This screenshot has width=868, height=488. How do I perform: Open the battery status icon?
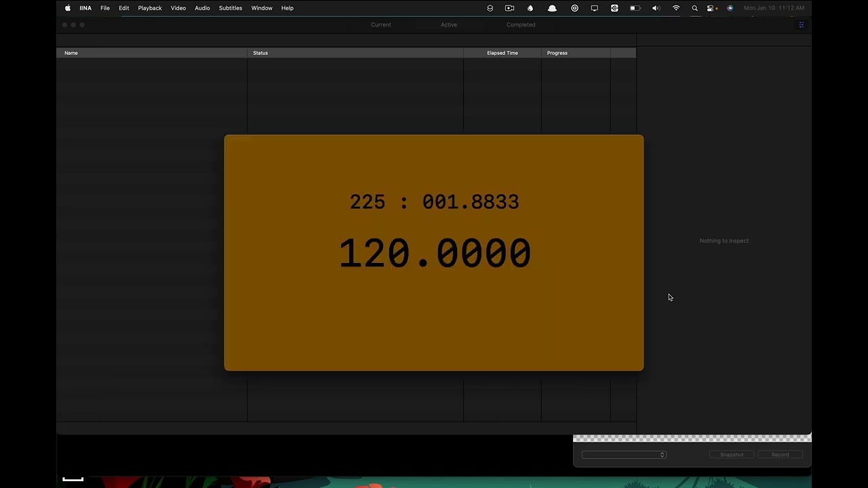[x=635, y=8]
